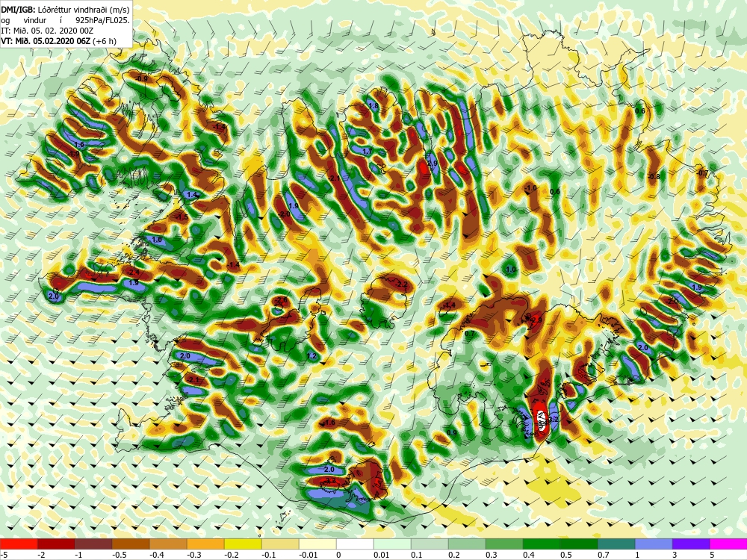Click the bright red legend swatch at -5

coord(19,544)
